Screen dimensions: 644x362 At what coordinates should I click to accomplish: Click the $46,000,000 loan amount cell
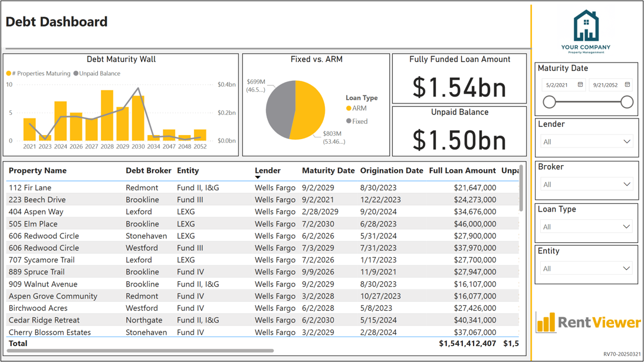click(x=475, y=224)
